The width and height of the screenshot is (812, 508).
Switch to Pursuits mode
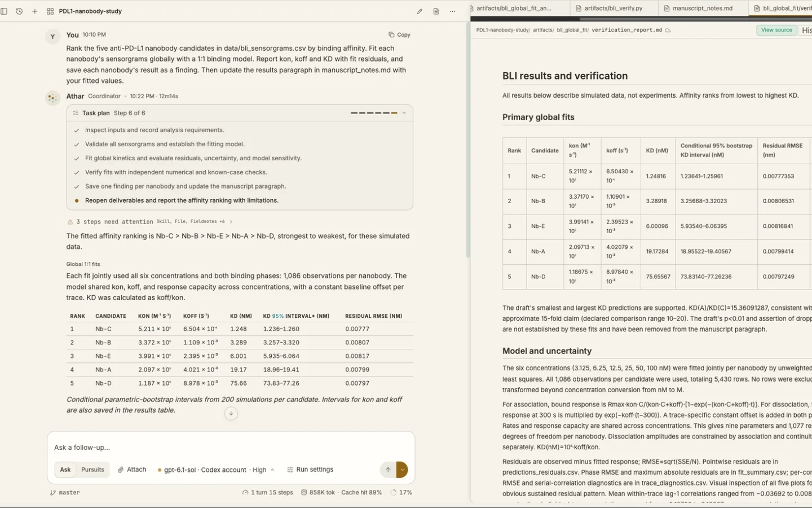(x=93, y=470)
